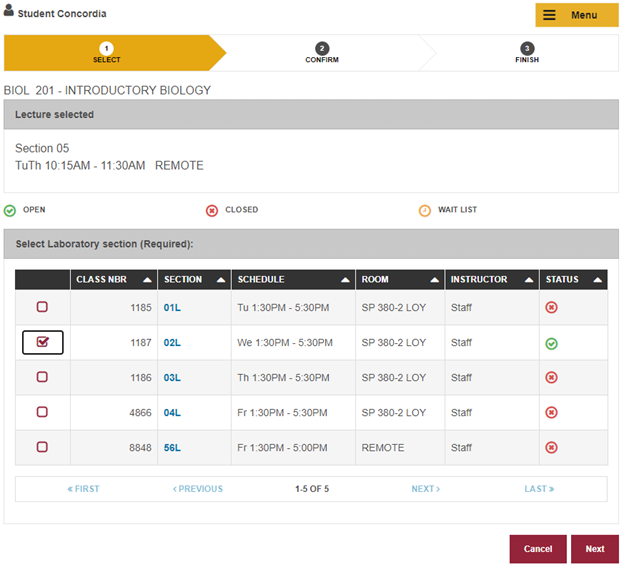
Task: Sort by ROOM column arrow
Action: [x=435, y=280]
